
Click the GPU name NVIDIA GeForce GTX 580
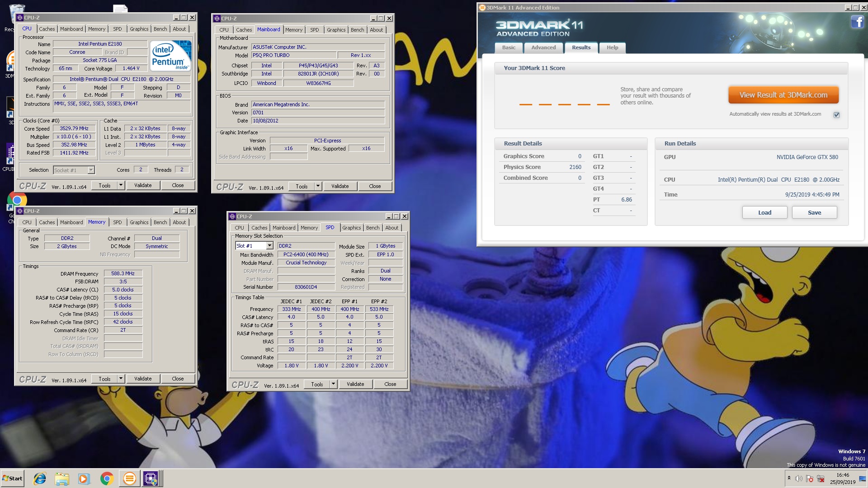[x=807, y=157]
